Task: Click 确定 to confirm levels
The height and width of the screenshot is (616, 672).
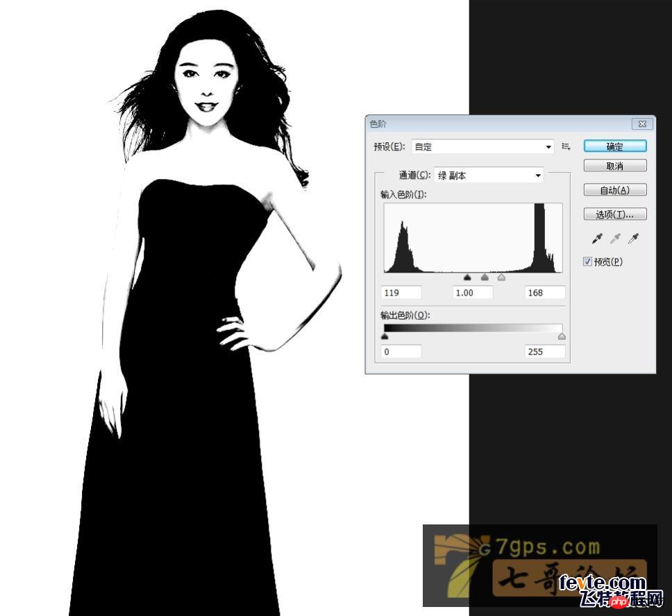Action: [615, 146]
